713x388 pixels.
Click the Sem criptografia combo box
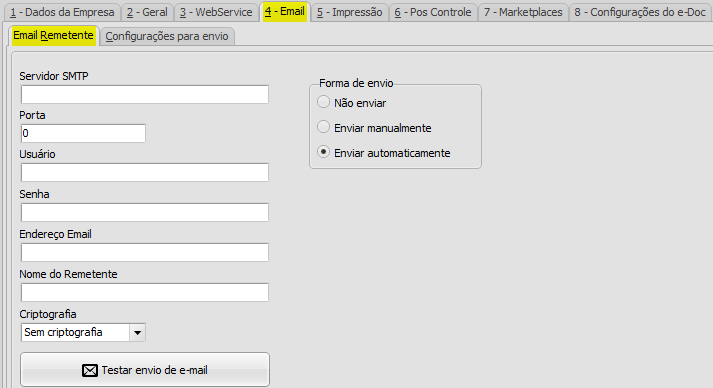pyautogui.click(x=83, y=333)
